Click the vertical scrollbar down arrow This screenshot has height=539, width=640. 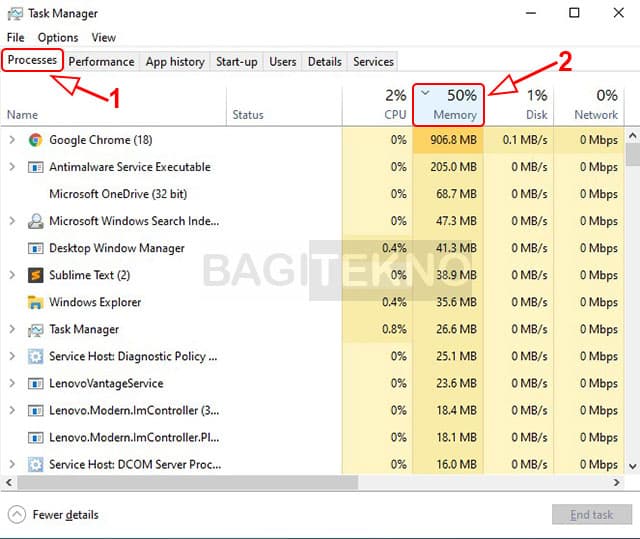pyautogui.click(x=632, y=466)
